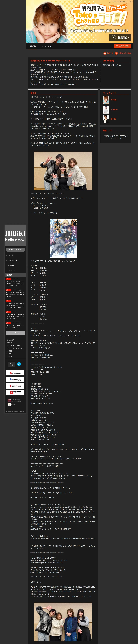Click the もっと見る button in sidebar
Viewport: 138px width, 644px height.
(15, 333)
